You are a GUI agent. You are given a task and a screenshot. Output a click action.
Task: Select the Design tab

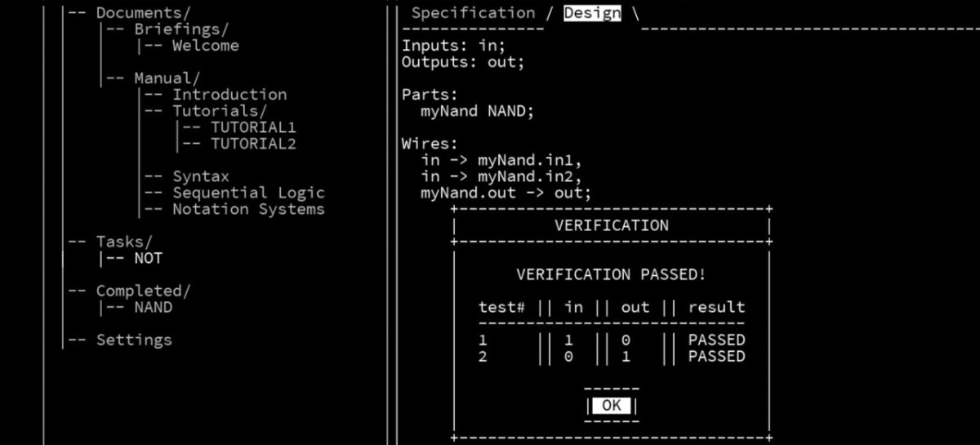tap(592, 13)
